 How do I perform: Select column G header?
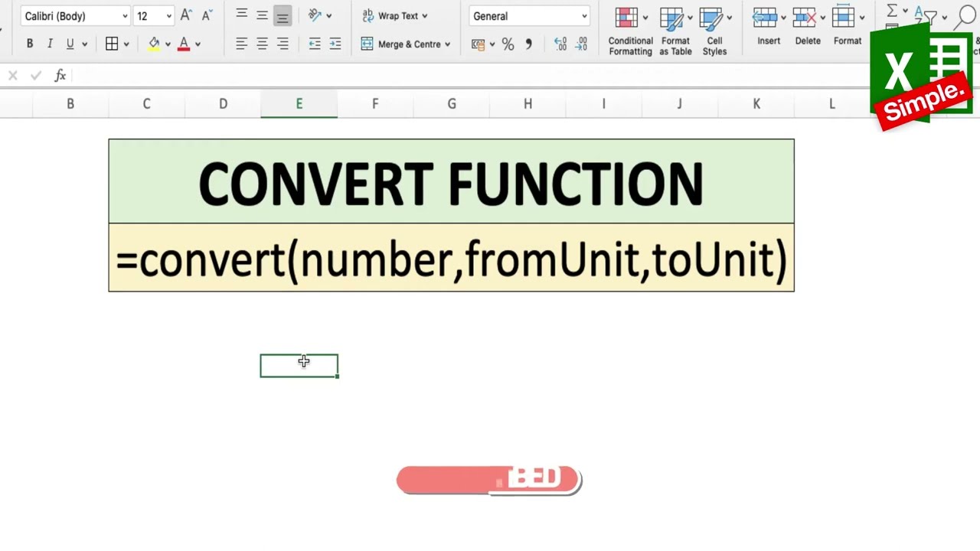pyautogui.click(x=452, y=104)
